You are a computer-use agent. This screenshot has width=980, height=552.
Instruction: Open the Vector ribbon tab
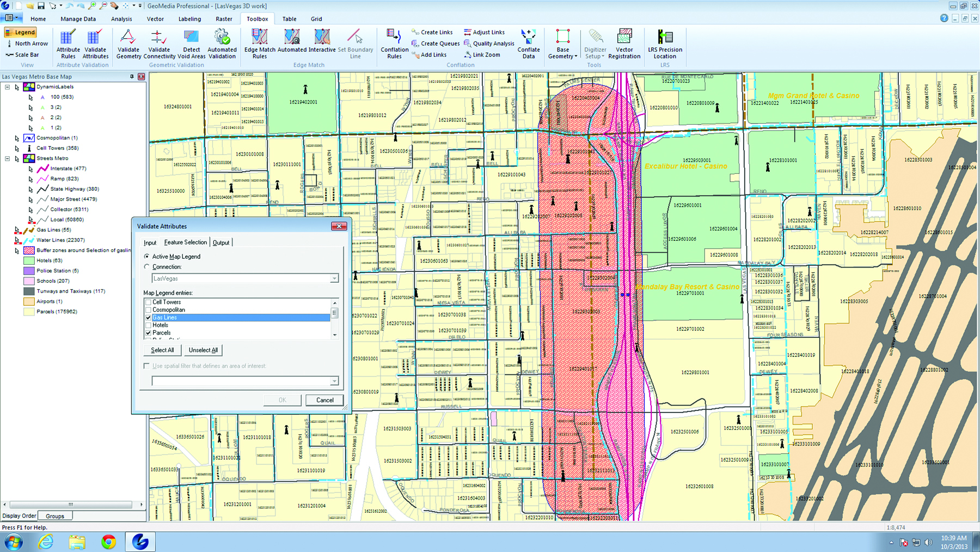[x=155, y=19]
